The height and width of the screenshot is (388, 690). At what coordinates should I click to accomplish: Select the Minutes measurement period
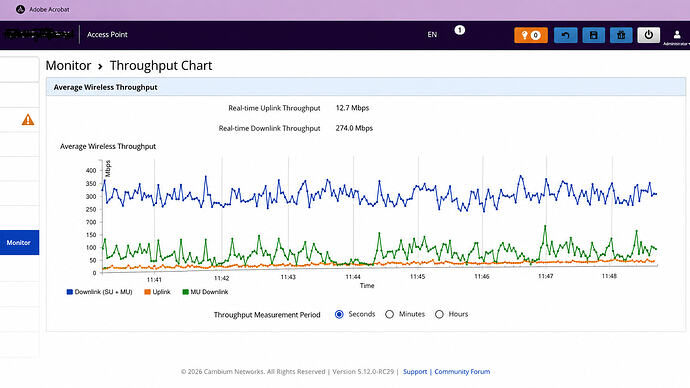click(389, 314)
